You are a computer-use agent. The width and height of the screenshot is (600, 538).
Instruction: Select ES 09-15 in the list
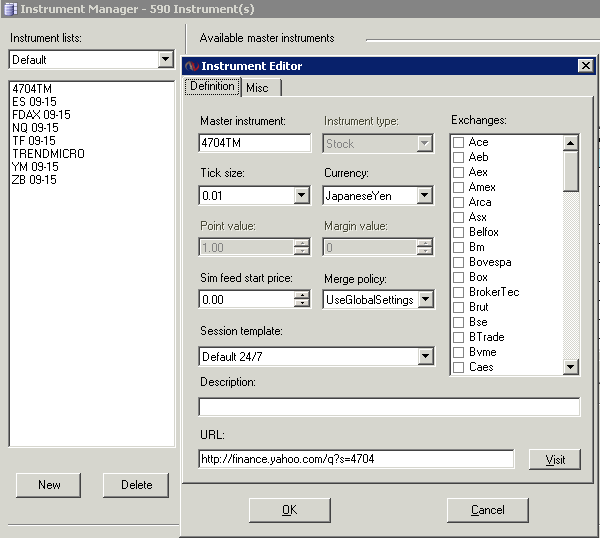pyautogui.click(x=34, y=102)
